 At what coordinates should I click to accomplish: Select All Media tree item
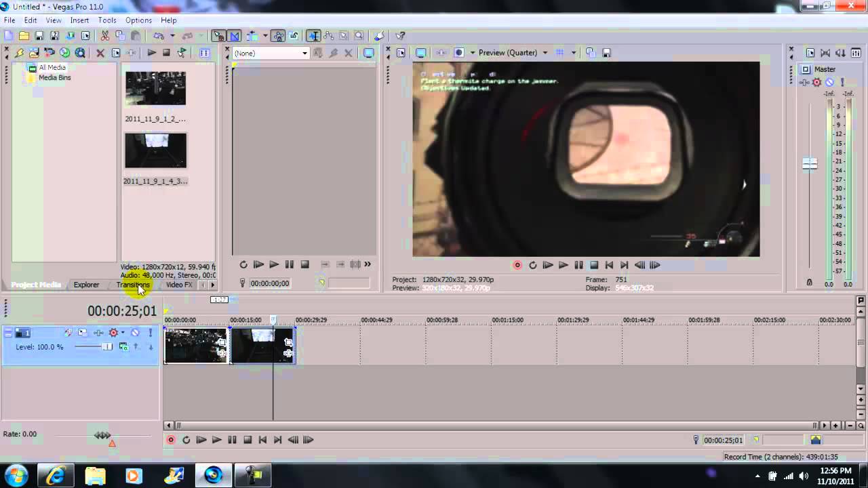click(52, 68)
